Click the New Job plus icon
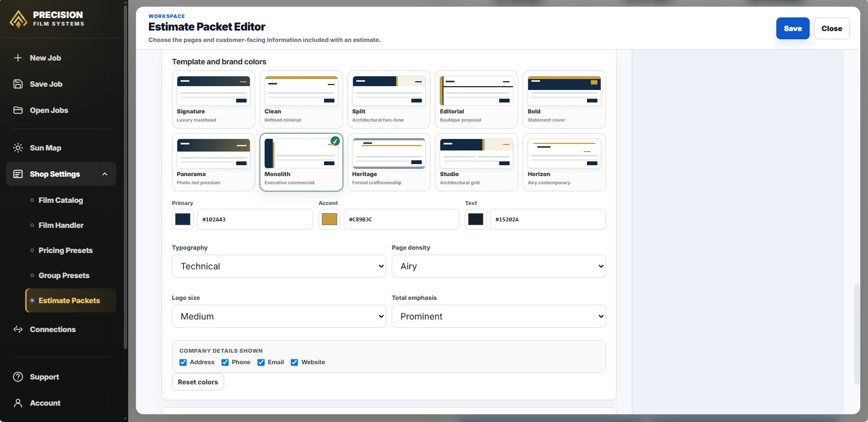Screen dimensions: 868x422 click(x=18, y=58)
